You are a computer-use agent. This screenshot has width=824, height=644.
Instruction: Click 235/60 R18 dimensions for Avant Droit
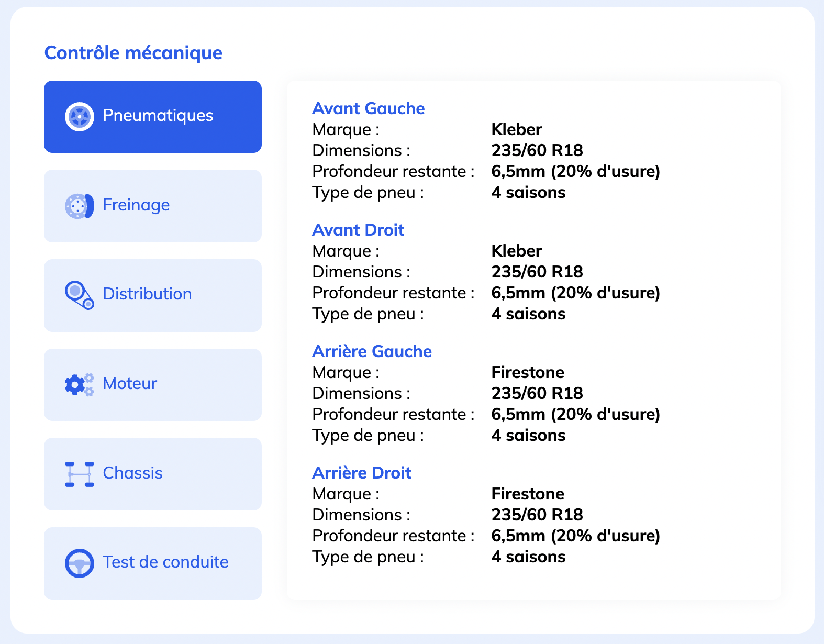(537, 272)
